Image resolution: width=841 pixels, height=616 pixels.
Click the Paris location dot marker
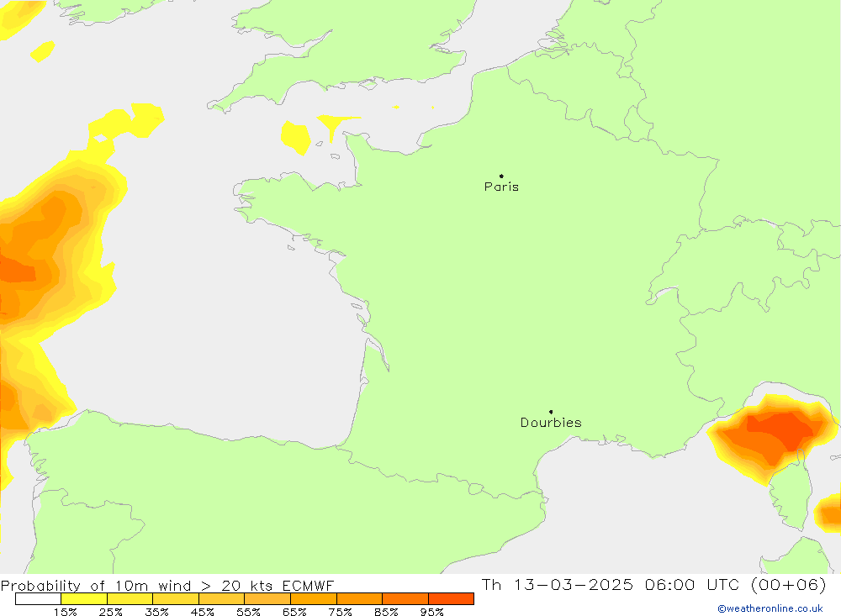(501, 176)
